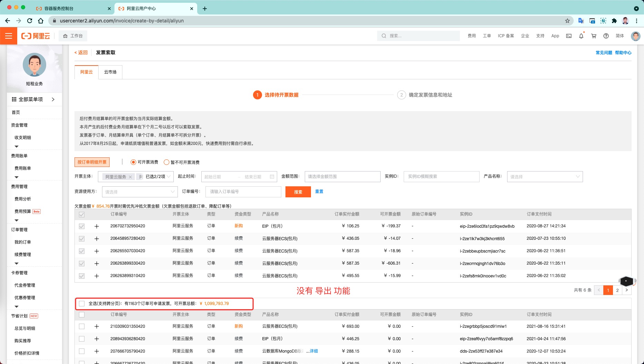The width and height of the screenshot is (644, 364).
Task: Toggle the 全选(支持跨分页) checkbox
Action: [x=82, y=304]
